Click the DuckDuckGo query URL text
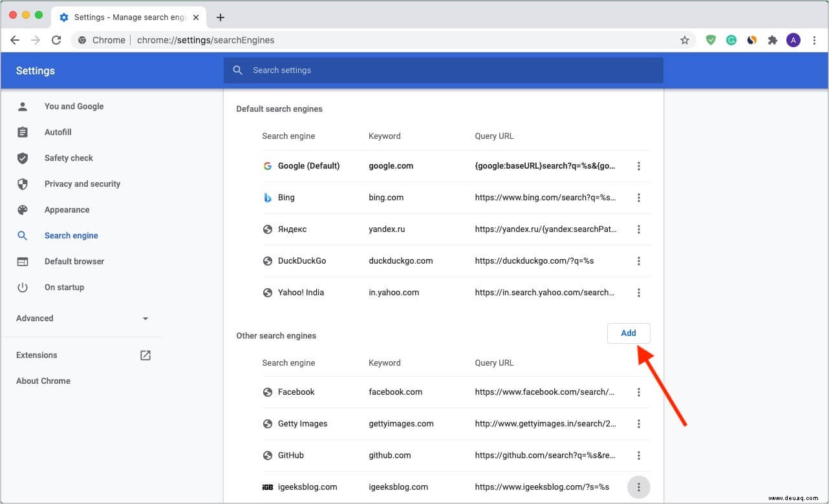Viewport: 829px width, 504px height. point(534,261)
